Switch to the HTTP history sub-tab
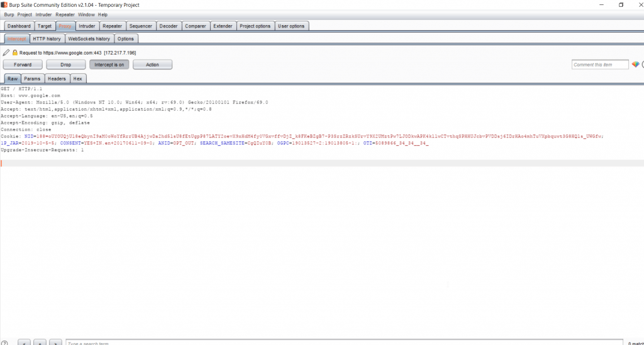Screen dimensions: 644x345 click(x=47, y=38)
